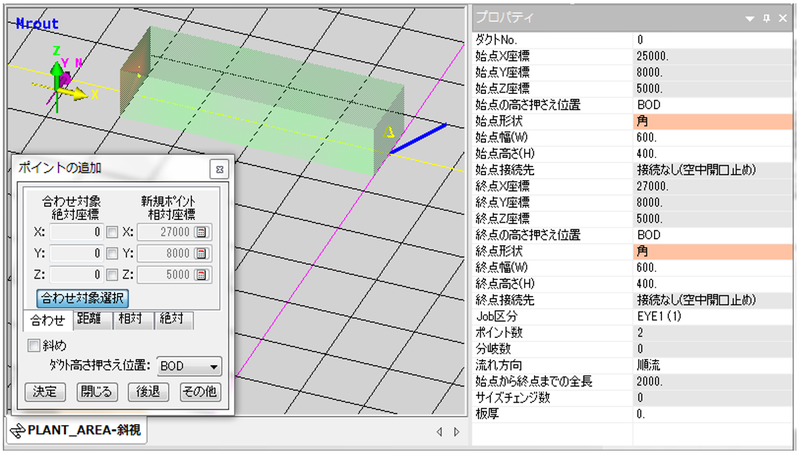Click the orange 終点形状 highlighted cell
Viewport: 800px width, 454px height.
click(714, 251)
